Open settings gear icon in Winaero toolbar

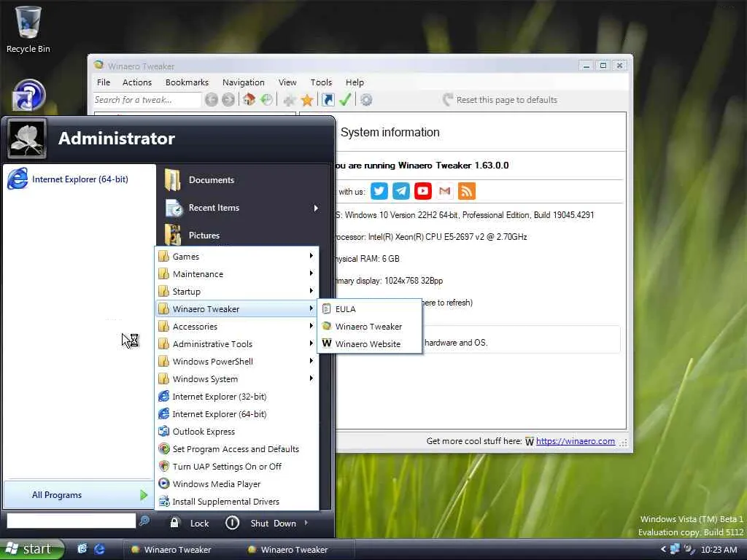coord(366,100)
